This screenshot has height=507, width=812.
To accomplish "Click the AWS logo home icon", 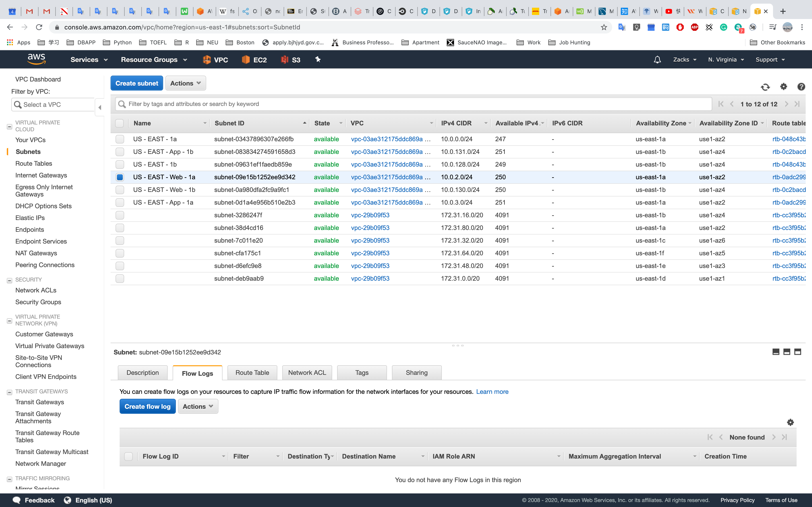I will tap(36, 59).
